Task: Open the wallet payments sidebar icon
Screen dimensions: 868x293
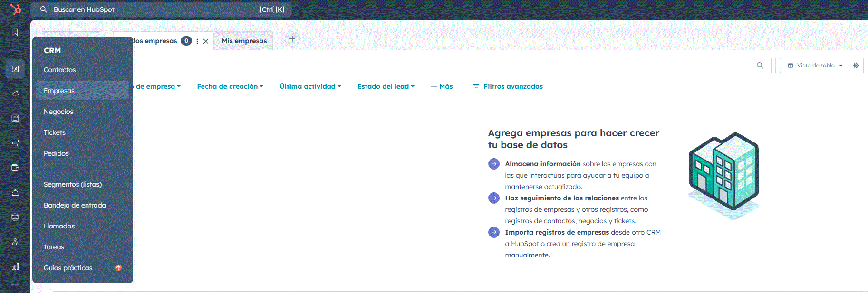Action: (15, 168)
